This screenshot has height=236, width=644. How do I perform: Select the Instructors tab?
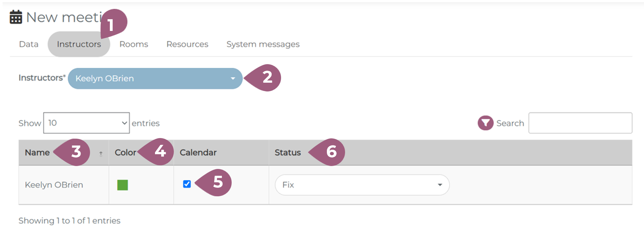pos(79,44)
